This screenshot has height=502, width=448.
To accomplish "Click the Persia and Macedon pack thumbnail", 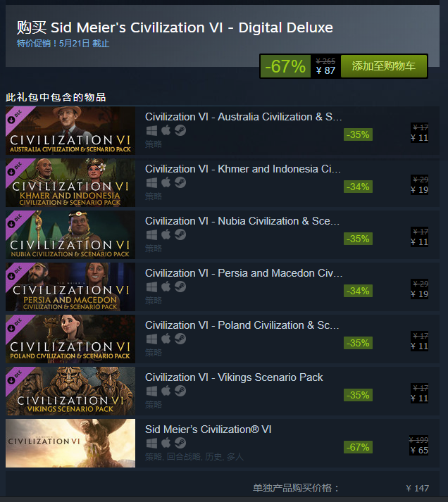I will 70,287.
